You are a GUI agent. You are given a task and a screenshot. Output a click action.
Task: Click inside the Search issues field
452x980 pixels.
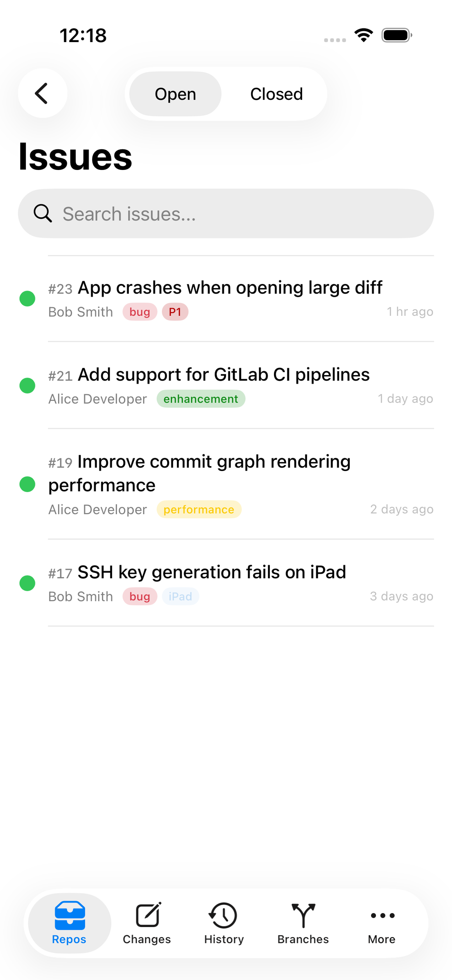tap(226, 213)
